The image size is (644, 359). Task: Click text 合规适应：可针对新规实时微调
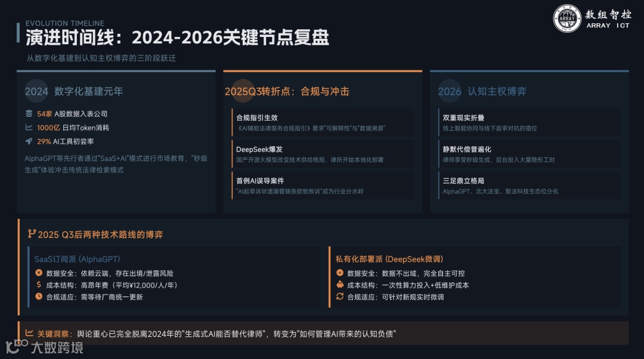(396, 297)
